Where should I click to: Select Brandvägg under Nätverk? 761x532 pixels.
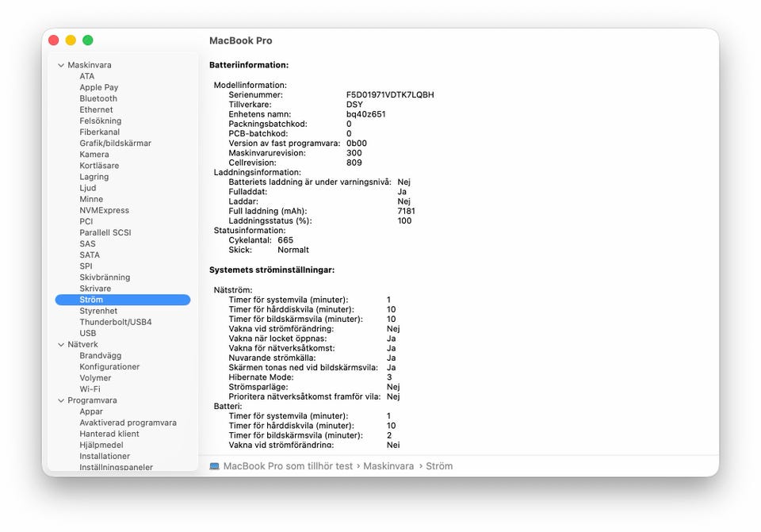(101, 356)
